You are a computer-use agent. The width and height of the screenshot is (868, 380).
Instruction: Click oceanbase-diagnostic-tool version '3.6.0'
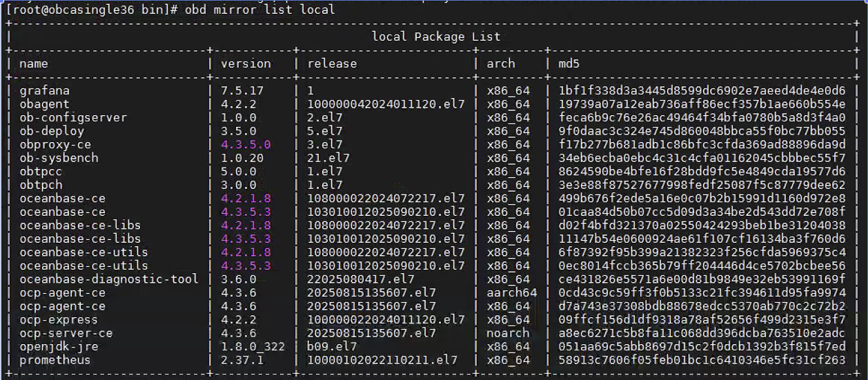click(x=239, y=279)
